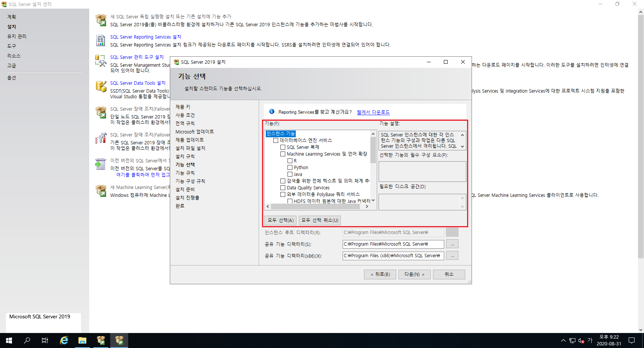Image resolution: width=644 pixels, height=348 pixels.
Task: Click the 모두 선택(A) button
Action: pos(280,220)
